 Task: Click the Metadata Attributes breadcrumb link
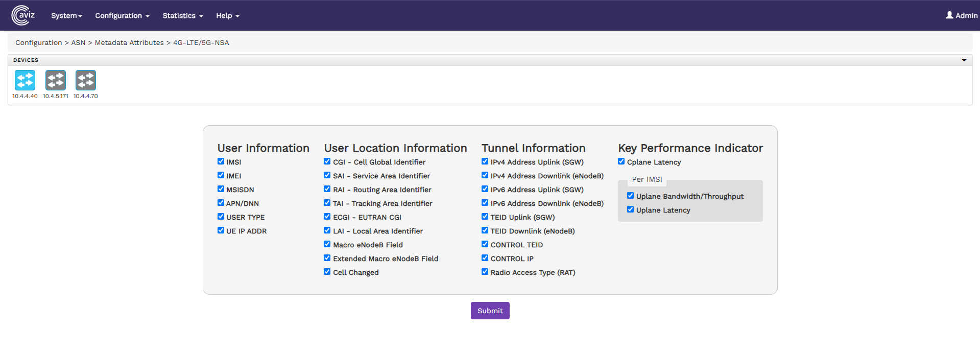point(129,43)
